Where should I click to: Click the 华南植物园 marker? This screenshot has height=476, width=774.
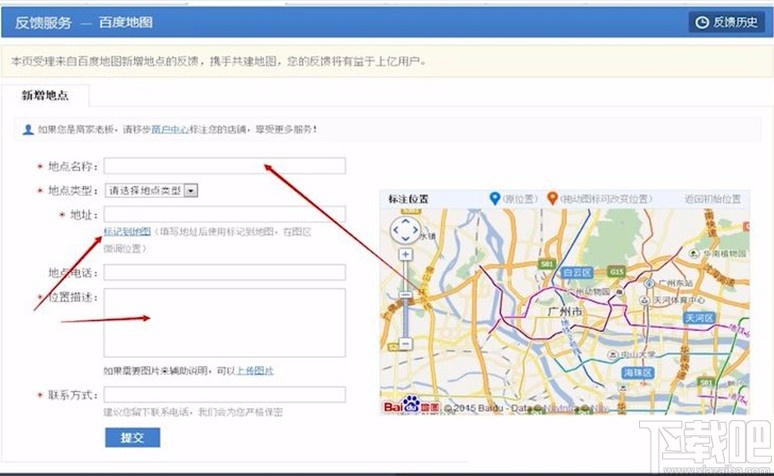pyautogui.click(x=694, y=254)
